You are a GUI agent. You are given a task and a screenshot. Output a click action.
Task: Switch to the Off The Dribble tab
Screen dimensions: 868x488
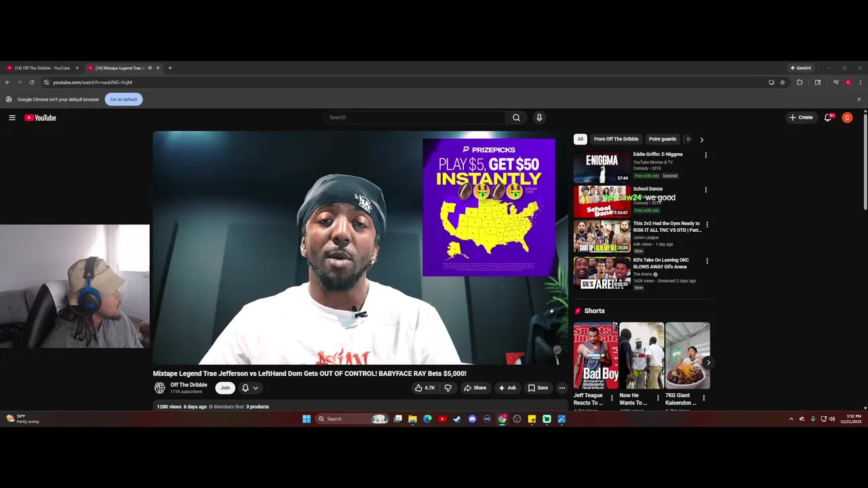[x=42, y=68]
